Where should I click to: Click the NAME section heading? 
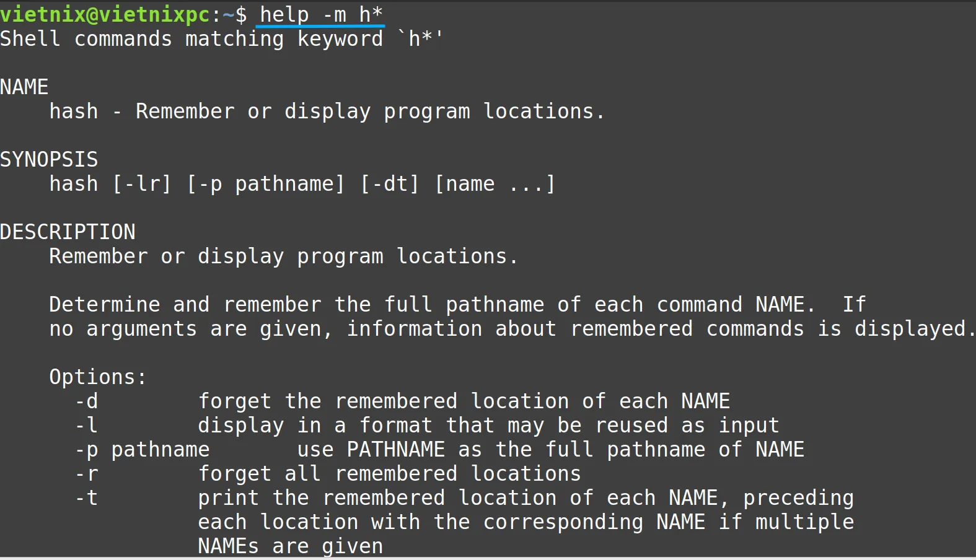coord(24,87)
